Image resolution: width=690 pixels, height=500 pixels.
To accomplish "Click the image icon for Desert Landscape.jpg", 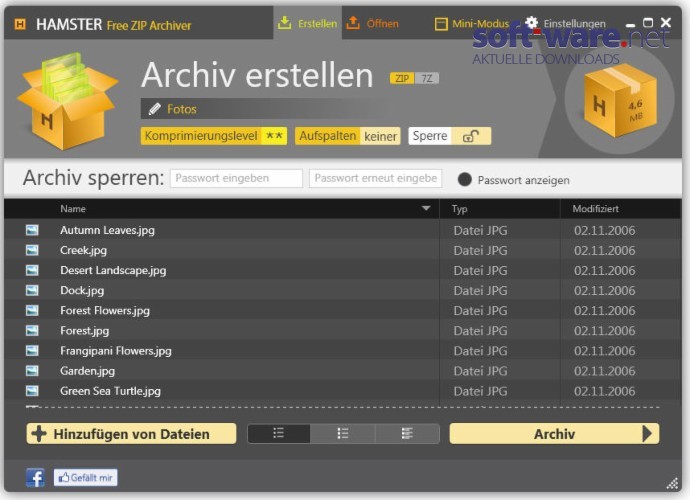I will pos(32,270).
